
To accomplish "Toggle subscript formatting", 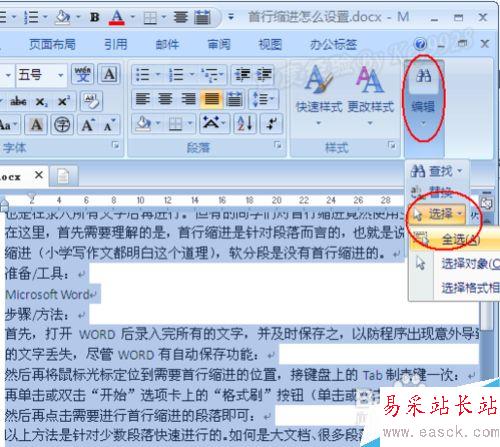I will pyautogui.click(x=41, y=101).
